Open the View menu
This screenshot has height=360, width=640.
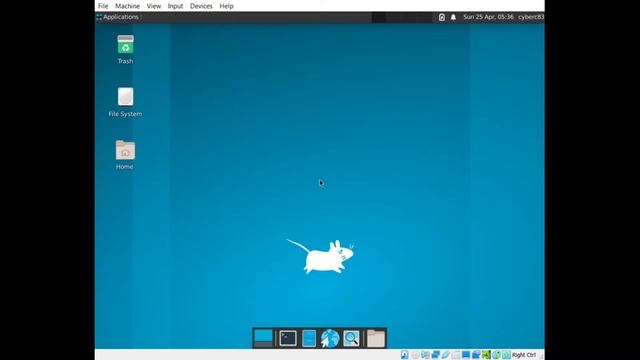(154, 6)
